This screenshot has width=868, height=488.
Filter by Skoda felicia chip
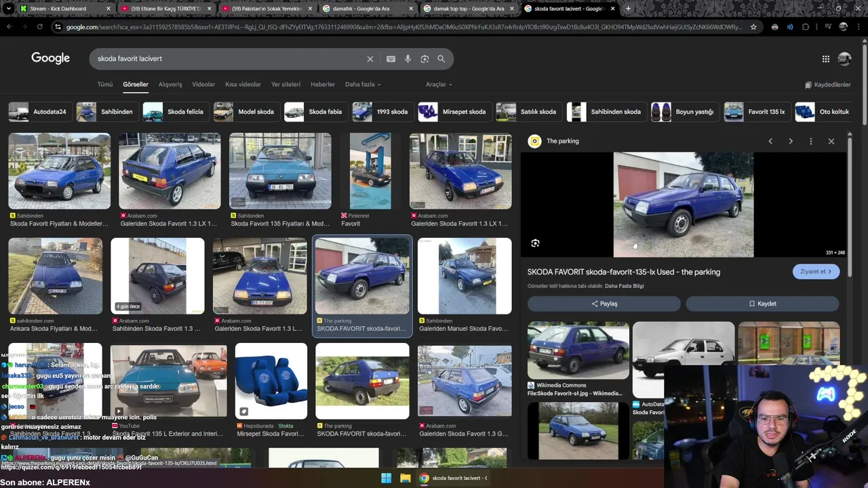175,112
